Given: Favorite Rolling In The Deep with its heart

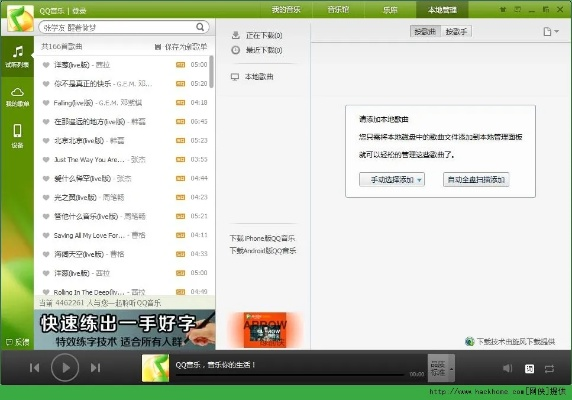Looking at the screenshot, I should (x=46, y=292).
